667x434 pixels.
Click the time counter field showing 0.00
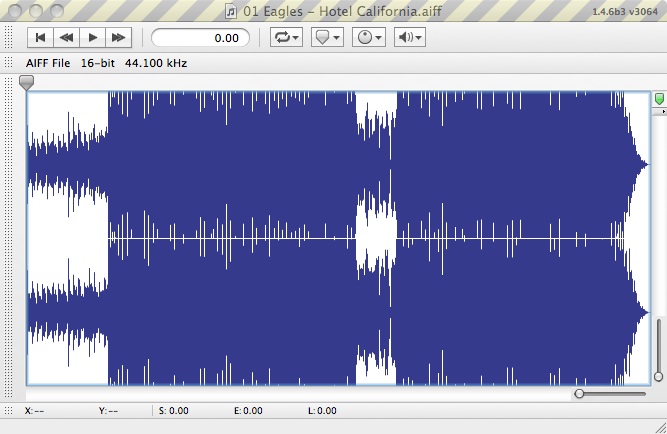click(x=200, y=38)
